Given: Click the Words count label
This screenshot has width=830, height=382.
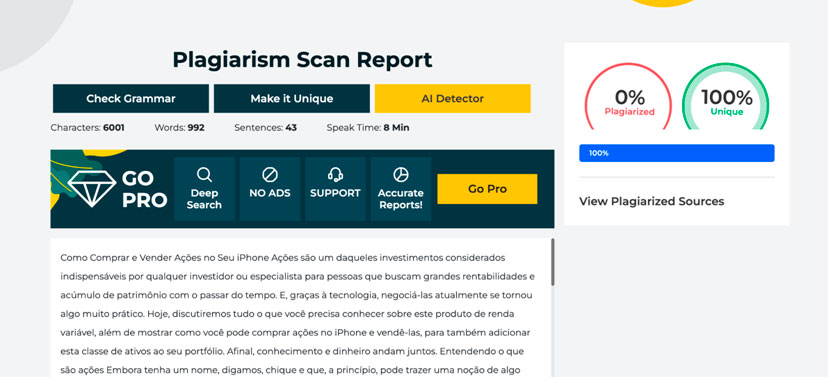Looking at the screenshot, I should (x=179, y=128).
